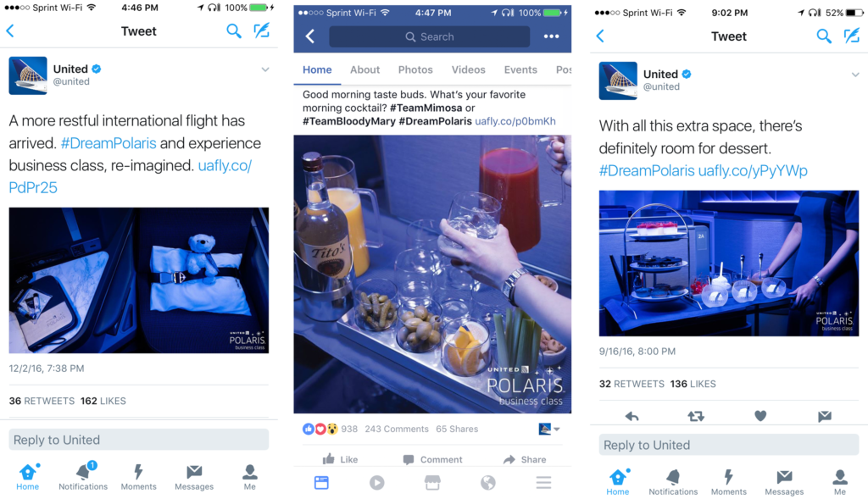Tap the search magnifier in right Tweet screen
868x499 pixels.
point(824,36)
